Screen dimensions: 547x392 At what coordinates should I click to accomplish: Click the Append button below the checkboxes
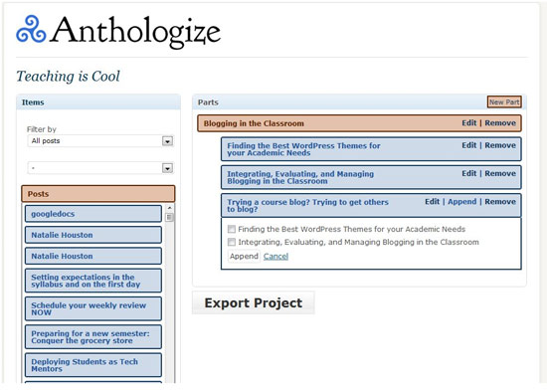tap(244, 257)
